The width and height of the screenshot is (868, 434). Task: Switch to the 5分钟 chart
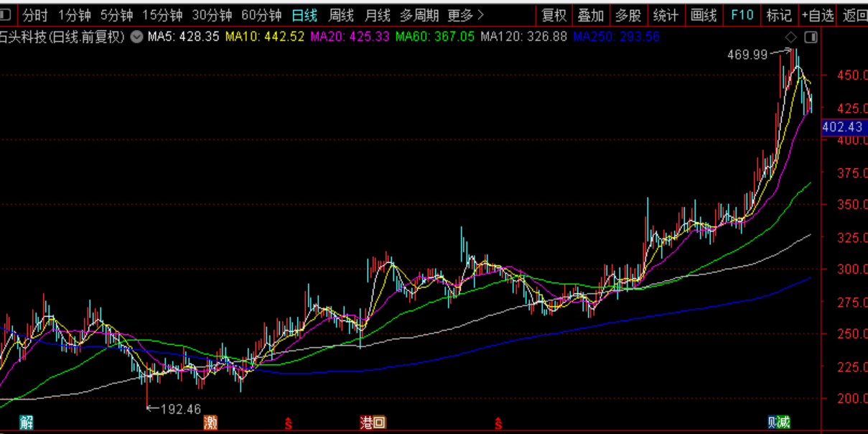point(116,15)
